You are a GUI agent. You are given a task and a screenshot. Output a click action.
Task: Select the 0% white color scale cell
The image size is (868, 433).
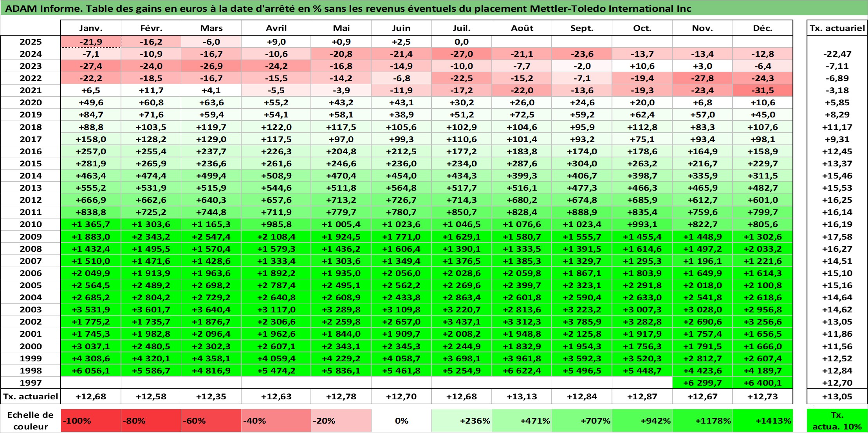point(401,421)
